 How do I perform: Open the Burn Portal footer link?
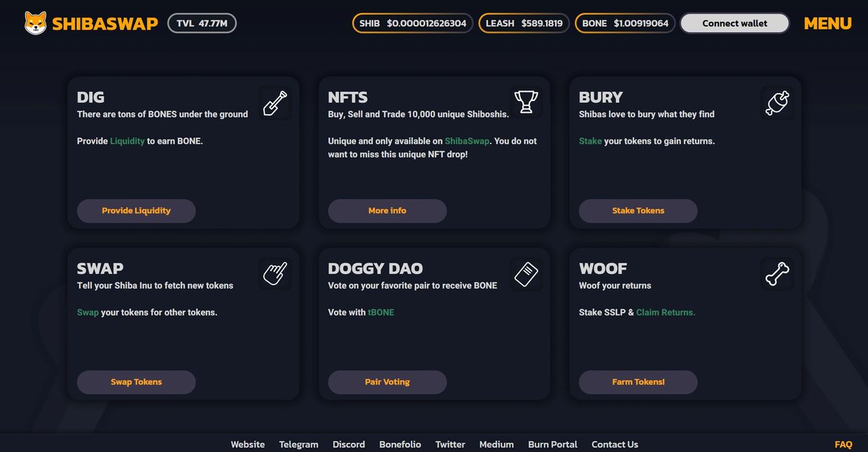[x=552, y=444]
